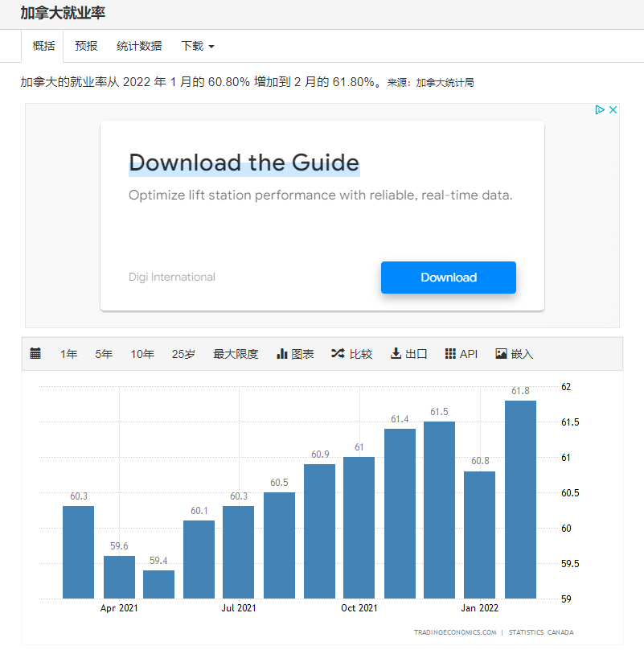The height and width of the screenshot is (650, 644).
Task: Select the 1年 time range
Action: click(x=69, y=354)
